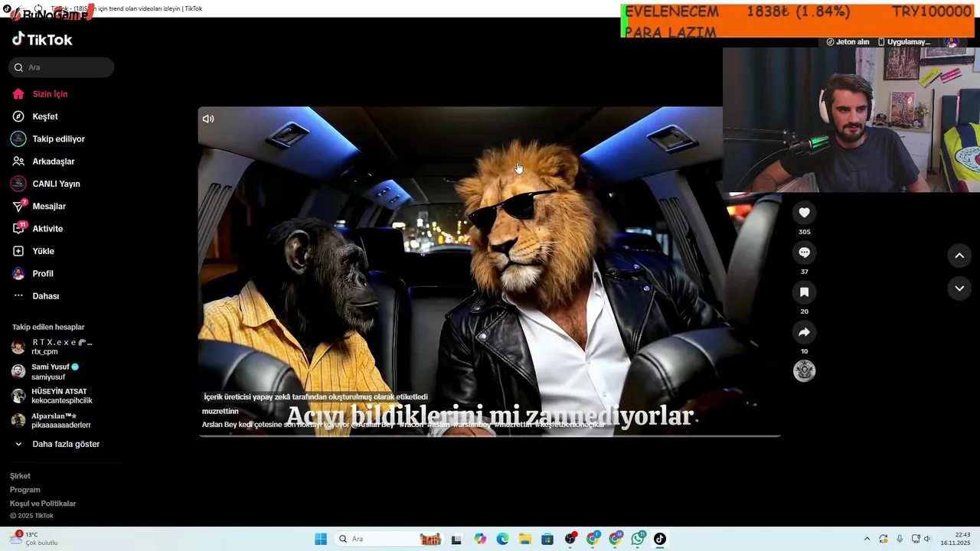
Task: Click the volume tray icon
Action: (x=927, y=539)
